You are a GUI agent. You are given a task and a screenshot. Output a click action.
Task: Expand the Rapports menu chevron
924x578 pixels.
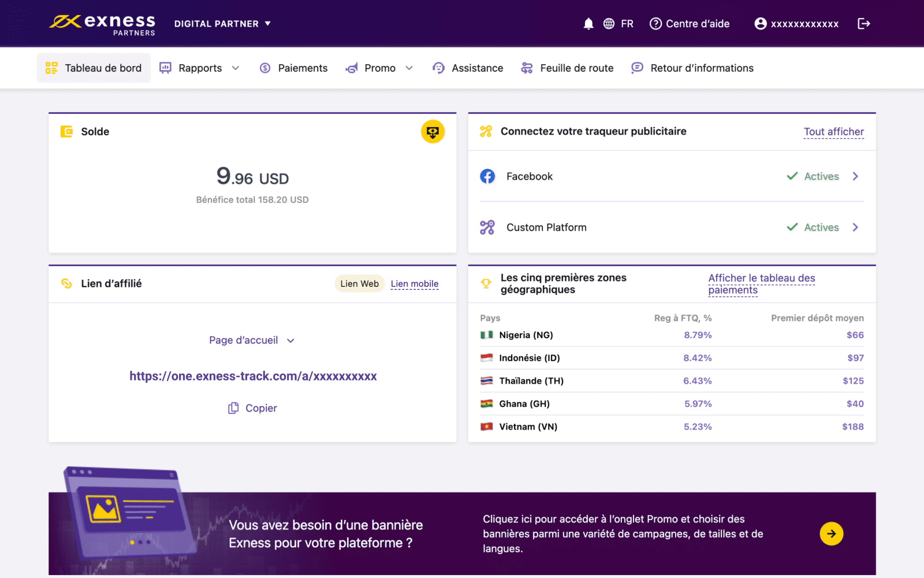(236, 68)
